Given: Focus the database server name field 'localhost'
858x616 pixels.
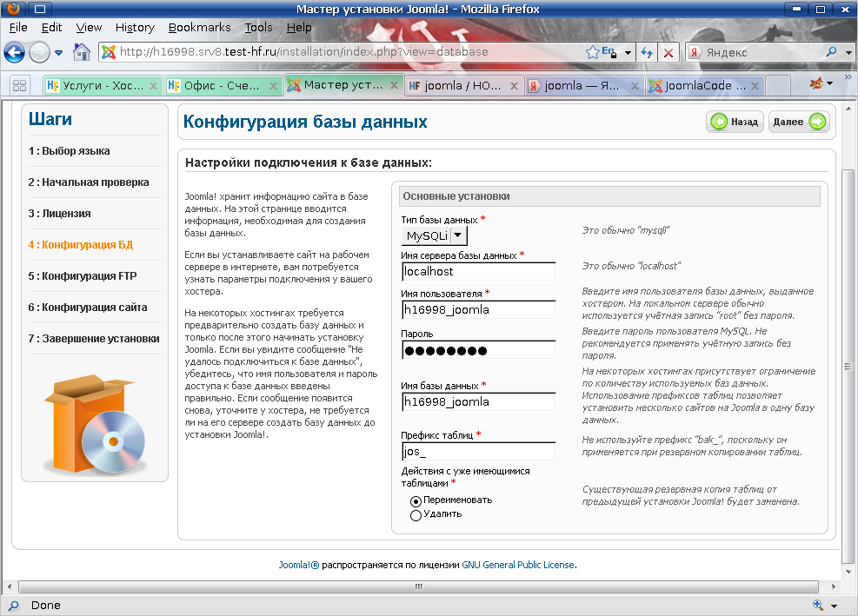Looking at the screenshot, I should click(478, 272).
